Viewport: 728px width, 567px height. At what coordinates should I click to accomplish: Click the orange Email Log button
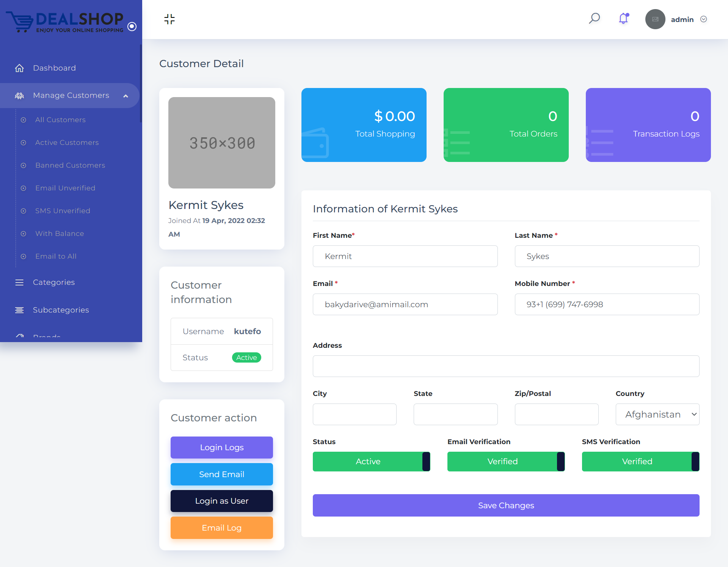pos(222,528)
